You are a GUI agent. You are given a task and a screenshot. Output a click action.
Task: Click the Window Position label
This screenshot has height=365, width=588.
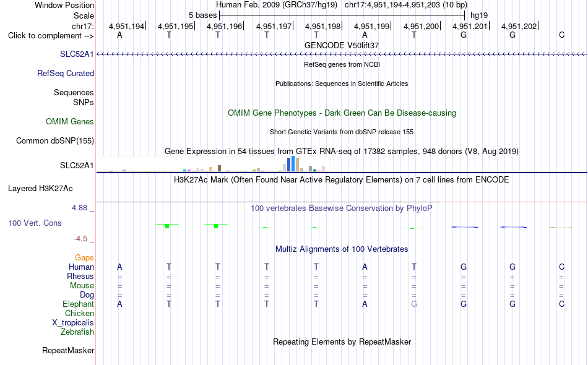tap(64, 5)
